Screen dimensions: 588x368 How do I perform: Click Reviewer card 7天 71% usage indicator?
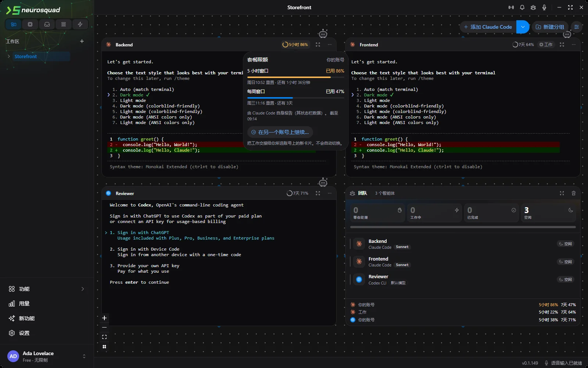point(297,193)
